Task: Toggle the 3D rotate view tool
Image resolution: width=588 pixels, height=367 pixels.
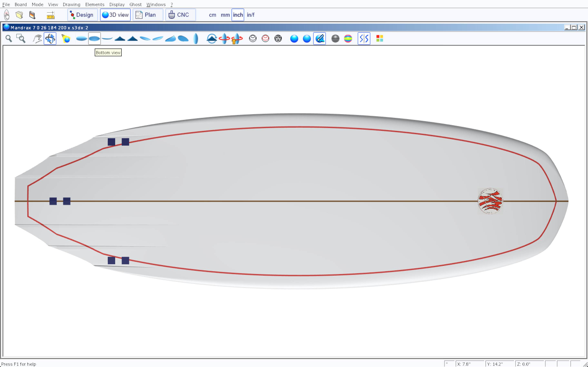Action: 50,39
